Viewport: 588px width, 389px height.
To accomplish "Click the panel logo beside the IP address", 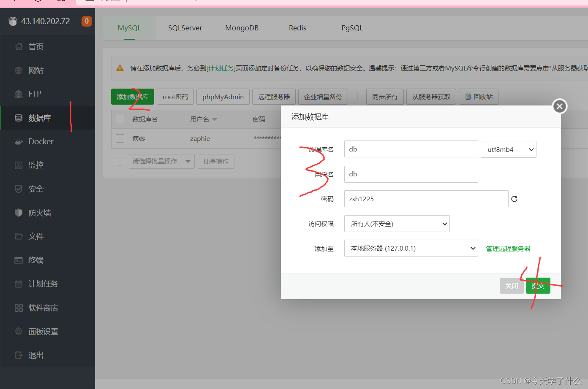I will coord(13,21).
